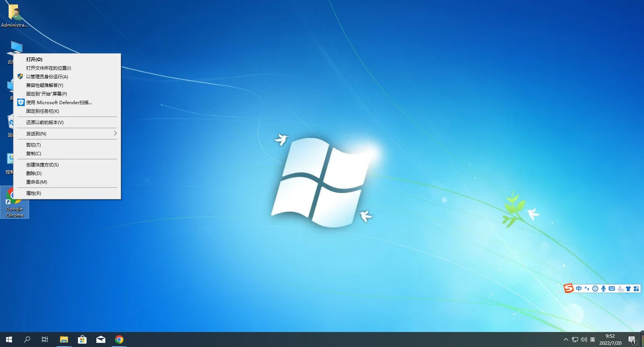The image size is (644, 347).
Task: Open the volume control tray icon
Action: 583,340
